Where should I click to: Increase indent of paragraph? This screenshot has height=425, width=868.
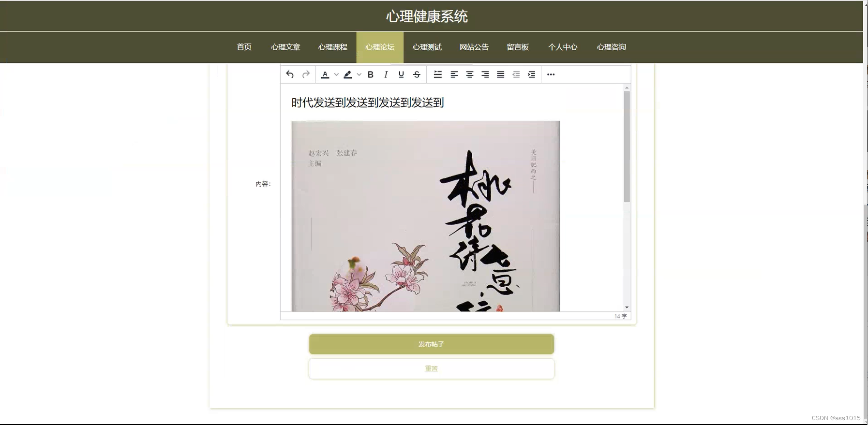(532, 74)
